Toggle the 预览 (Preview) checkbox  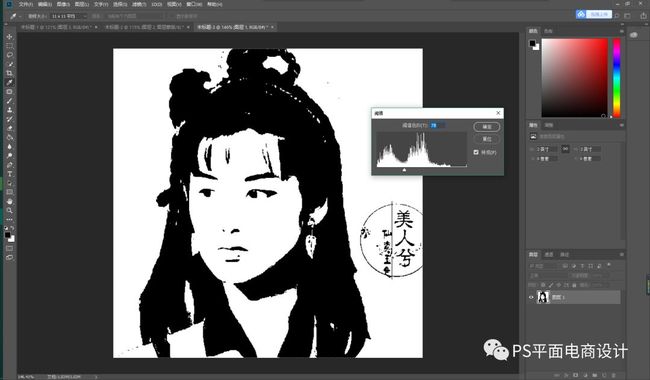pyautogui.click(x=476, y=152)
